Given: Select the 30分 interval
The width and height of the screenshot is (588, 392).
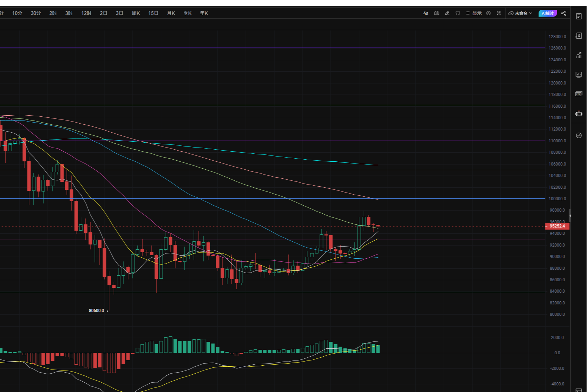Looking at the screenshot, I should tap(36, 13).
